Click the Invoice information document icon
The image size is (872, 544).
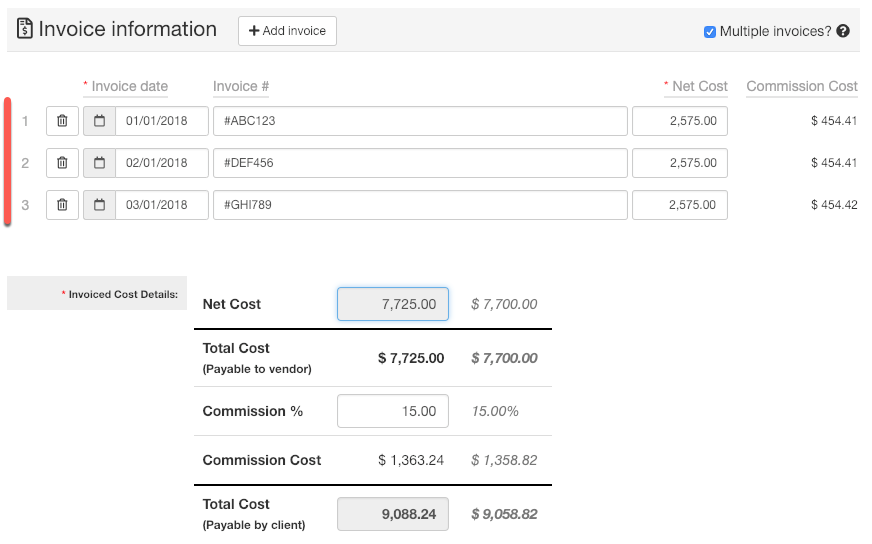click(24, 30)
